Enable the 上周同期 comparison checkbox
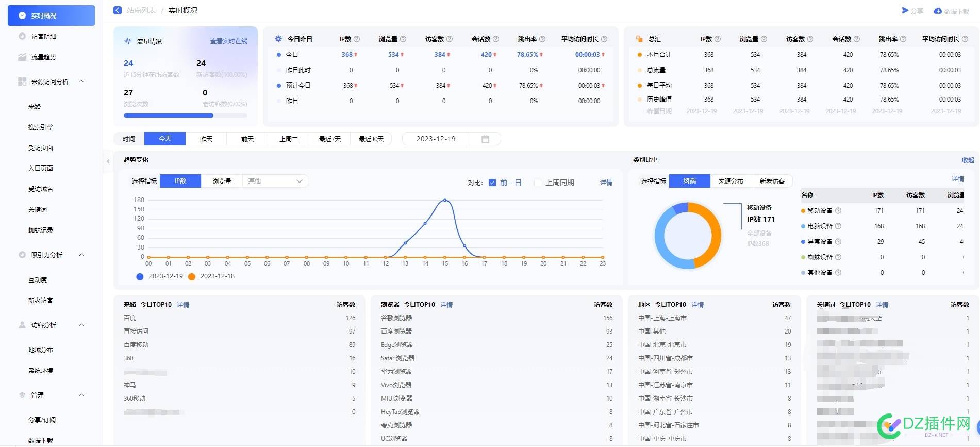Image resolution: width=980 pixels, height=447 pixels. pyautogui.click(x=538, y=183)
